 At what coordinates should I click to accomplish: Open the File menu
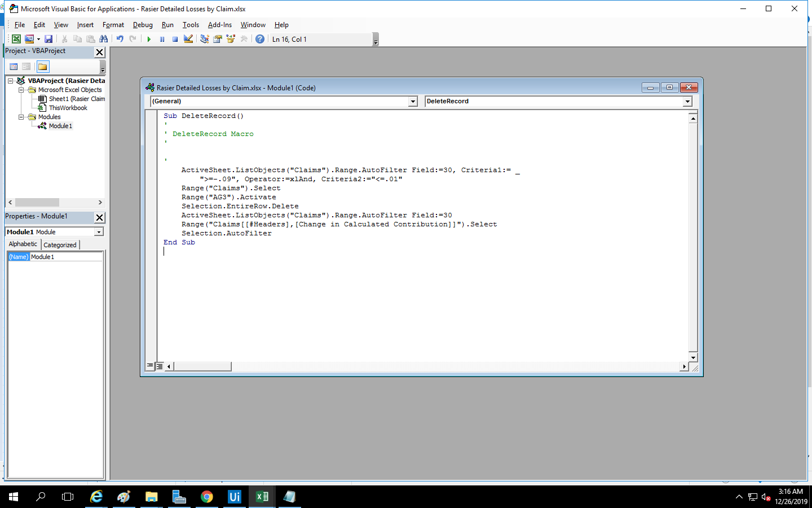[x=20, y=25]
